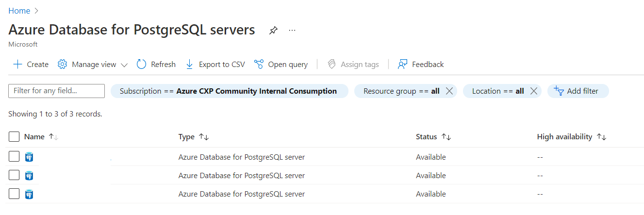The width and height of the screenshot is (644, 215).
Task: Remove the Location filter
Action: click(x=534, y=91)
